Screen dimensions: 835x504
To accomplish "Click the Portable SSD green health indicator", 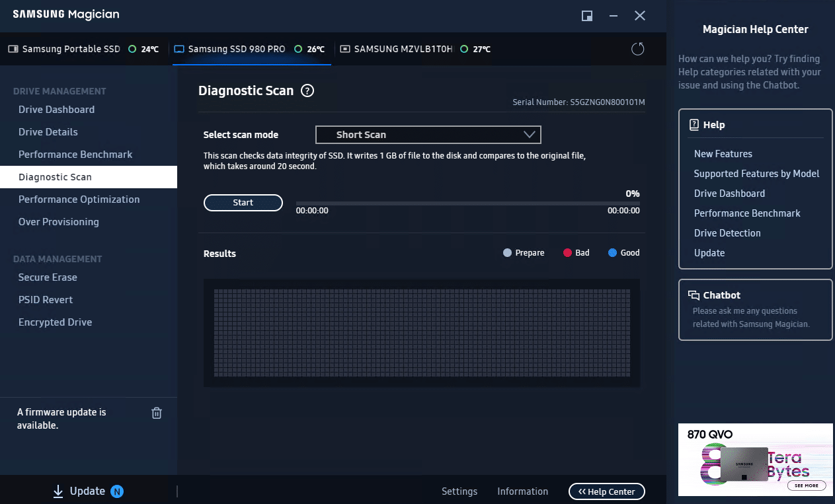I will tap(133, 49).
